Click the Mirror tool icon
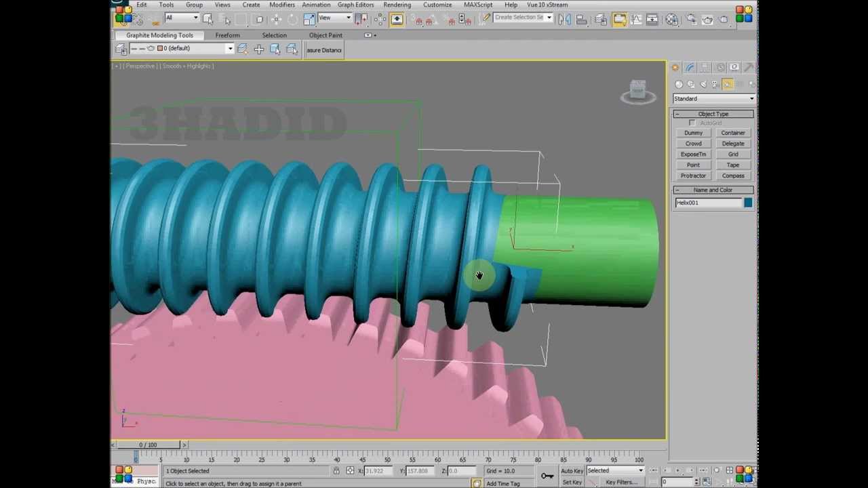Image resolution: width=868 pixels, height=488 pixels. click(x=565, y=19)
